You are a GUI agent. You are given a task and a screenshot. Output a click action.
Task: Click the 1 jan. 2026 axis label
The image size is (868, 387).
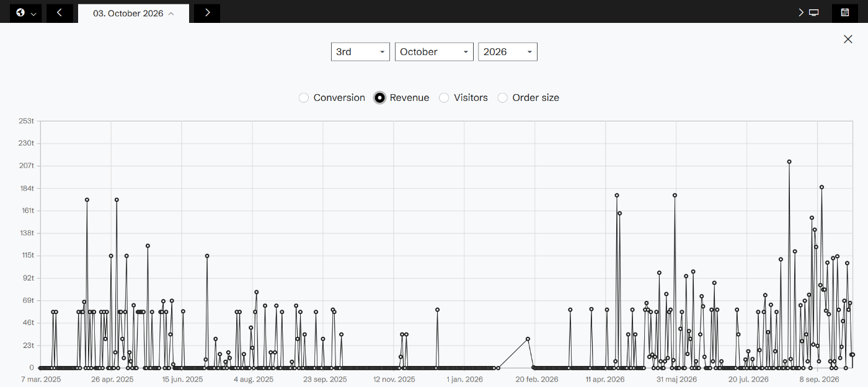[x=465, y=379]
